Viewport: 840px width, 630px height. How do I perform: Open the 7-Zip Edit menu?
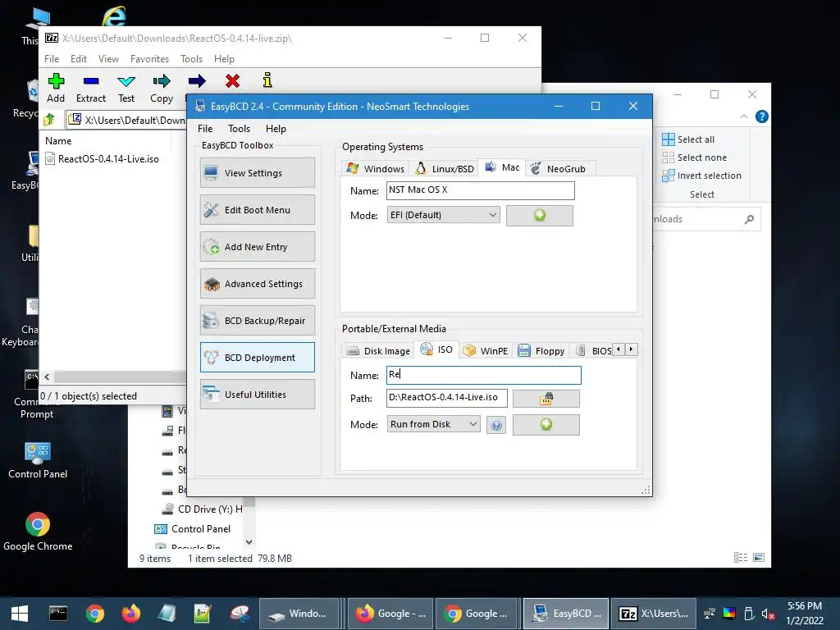(x=78, y=59)
